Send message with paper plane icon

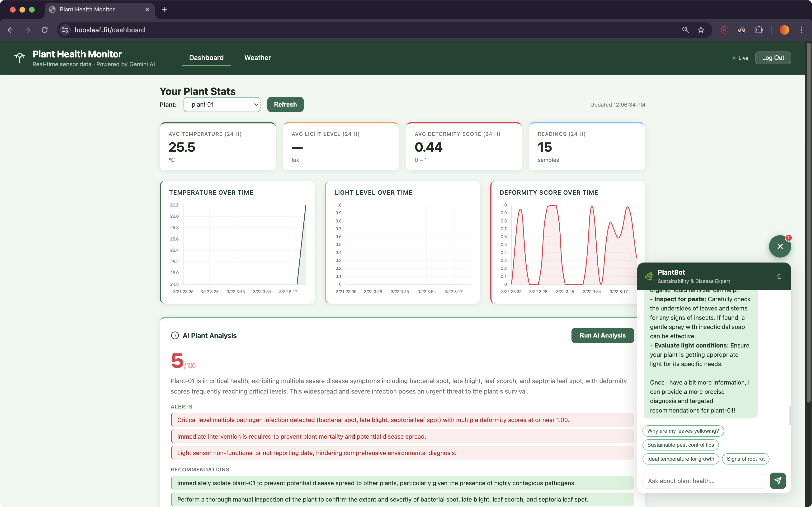[777, 480]
